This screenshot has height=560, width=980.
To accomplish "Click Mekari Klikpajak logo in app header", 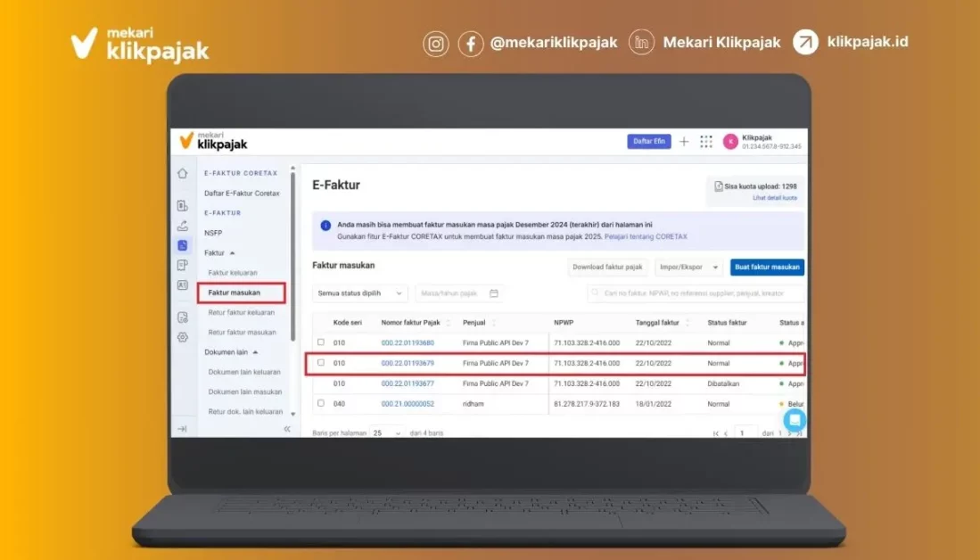I will click(213, 141).
